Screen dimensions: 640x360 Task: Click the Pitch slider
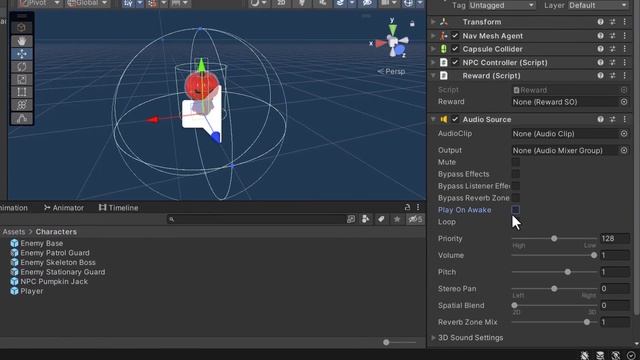554,272
